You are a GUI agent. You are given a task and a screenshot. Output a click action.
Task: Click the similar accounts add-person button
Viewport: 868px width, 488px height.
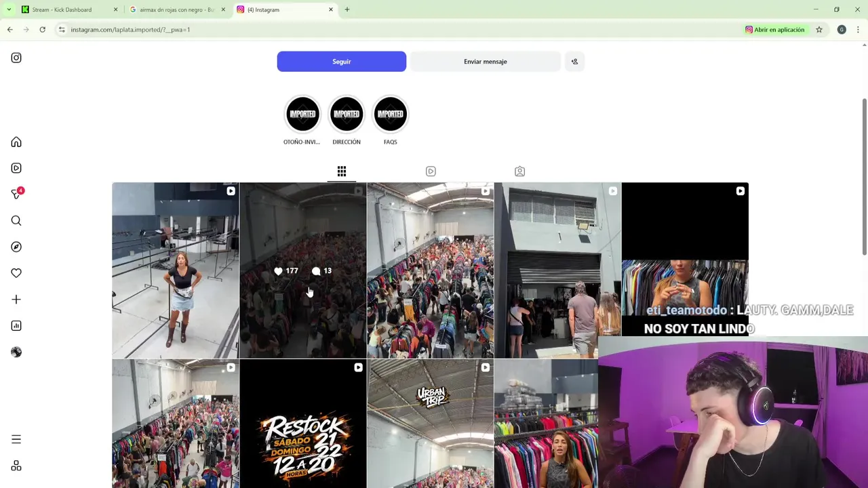pos(574,62)
